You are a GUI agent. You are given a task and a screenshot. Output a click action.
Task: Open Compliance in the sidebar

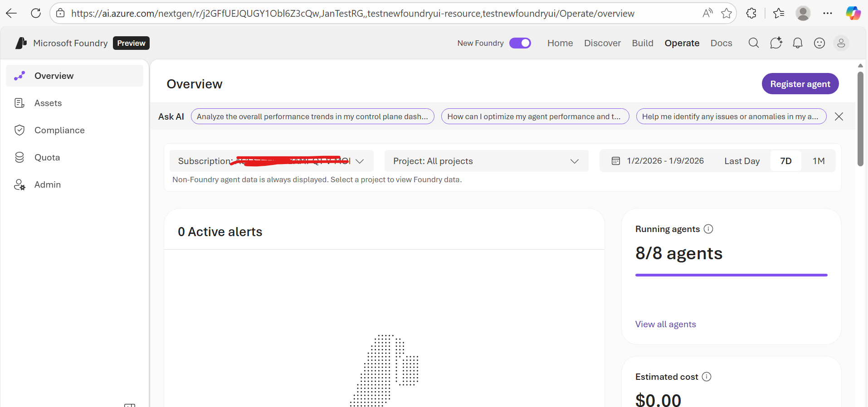(x=74, y=130)
